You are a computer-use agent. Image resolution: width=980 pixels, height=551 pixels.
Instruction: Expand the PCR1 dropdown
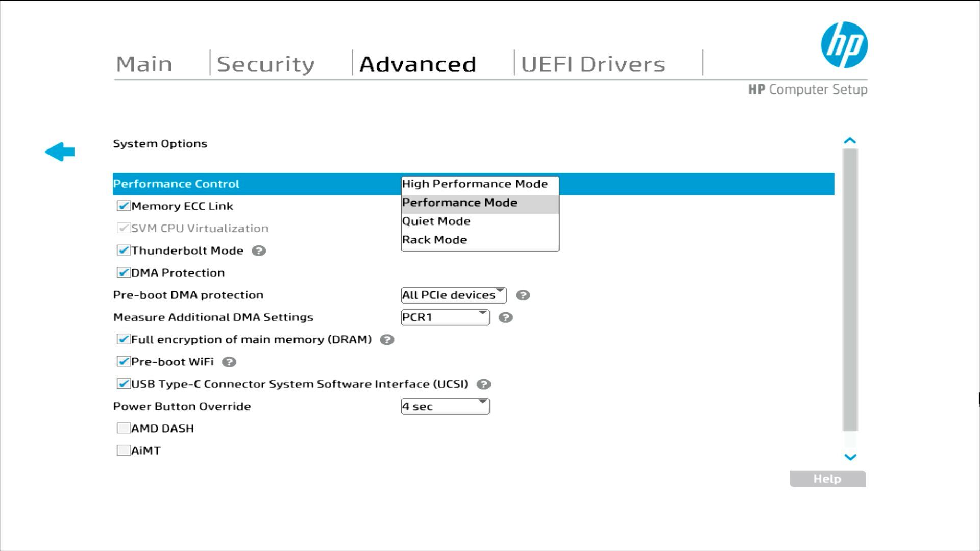tap(445, 317)
